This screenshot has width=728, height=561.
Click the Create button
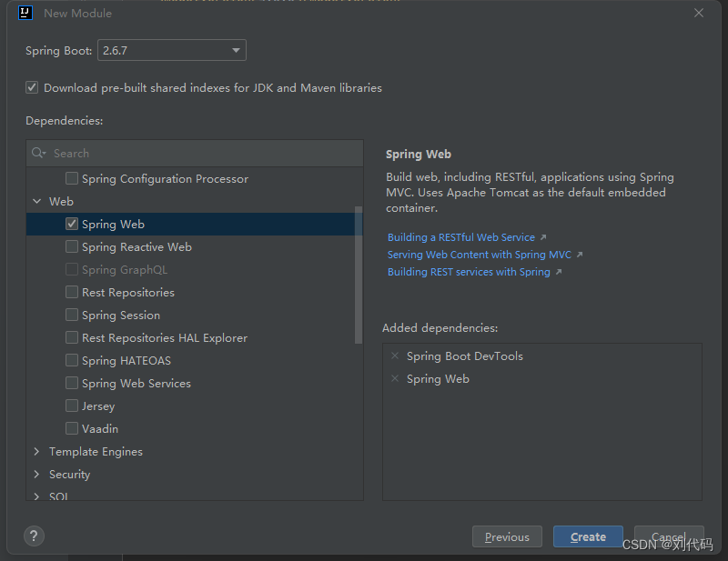tap(588, 536)
